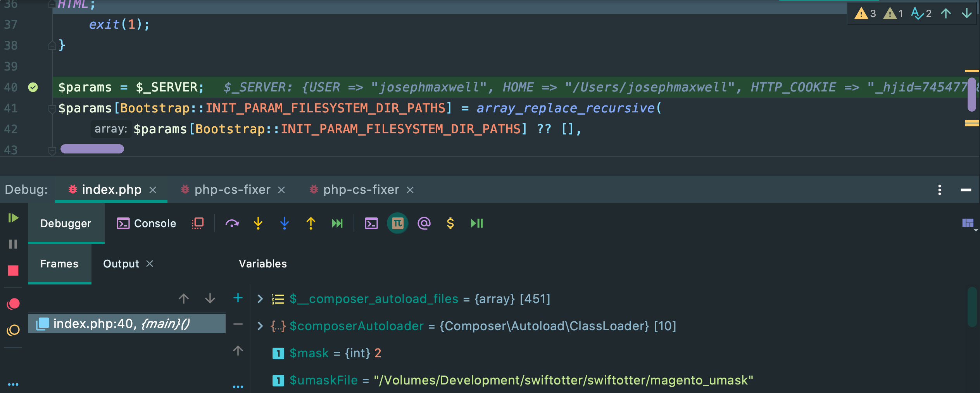Resume program execution with green play icon
Image resolution: width=980 pixels, height=393 pixels.
13,218
